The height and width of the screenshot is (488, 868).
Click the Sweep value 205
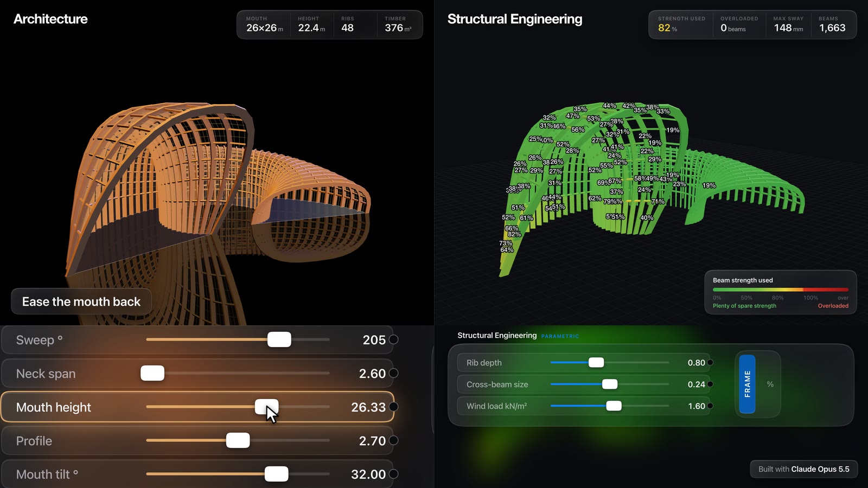(374, 340)
